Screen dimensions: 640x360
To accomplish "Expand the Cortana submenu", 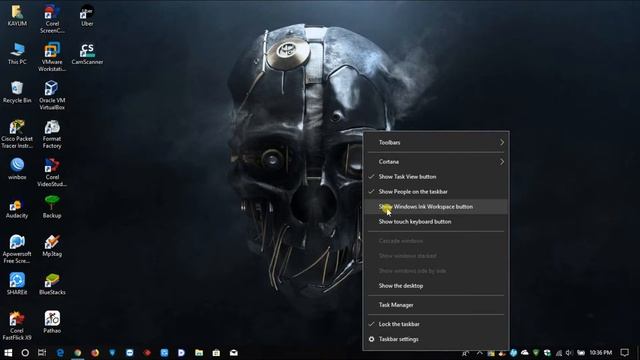I will click(436, 162).
